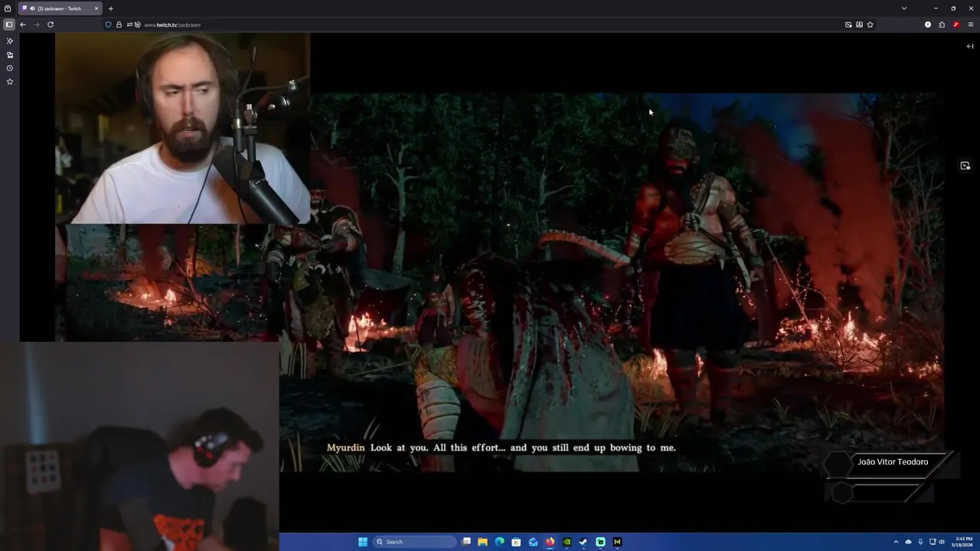This screenshot has width=980, height=551.
Task: Launch Microsoft Edge from the taskbar
Action: [499, 542]
